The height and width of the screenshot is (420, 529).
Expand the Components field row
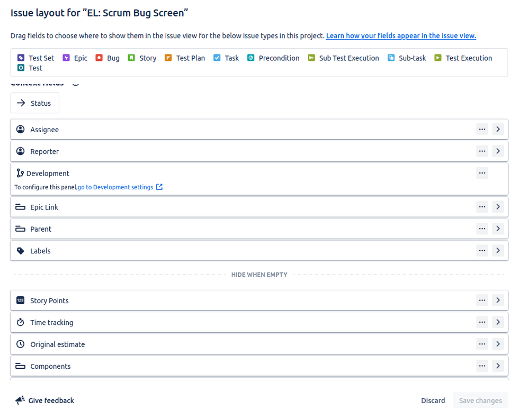(x=498, y=366)
